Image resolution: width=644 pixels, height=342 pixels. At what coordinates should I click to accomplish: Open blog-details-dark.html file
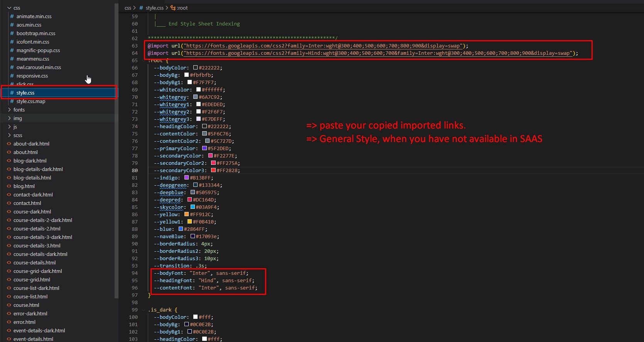tap(38, 169)
